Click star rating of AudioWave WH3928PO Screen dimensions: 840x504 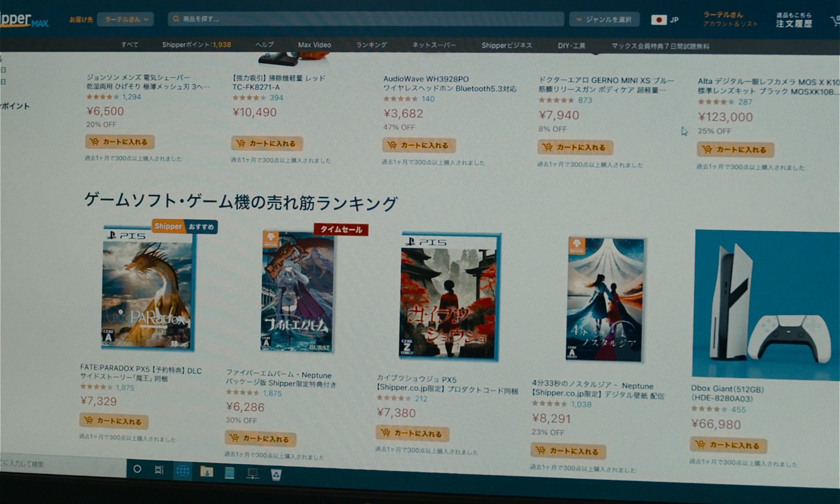pyautogui.click(x=400, y=98)
